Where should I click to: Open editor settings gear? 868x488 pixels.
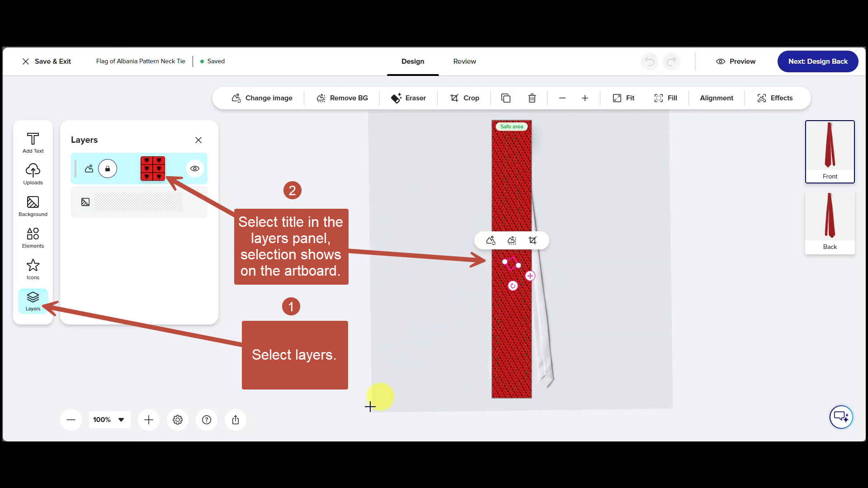178,420
